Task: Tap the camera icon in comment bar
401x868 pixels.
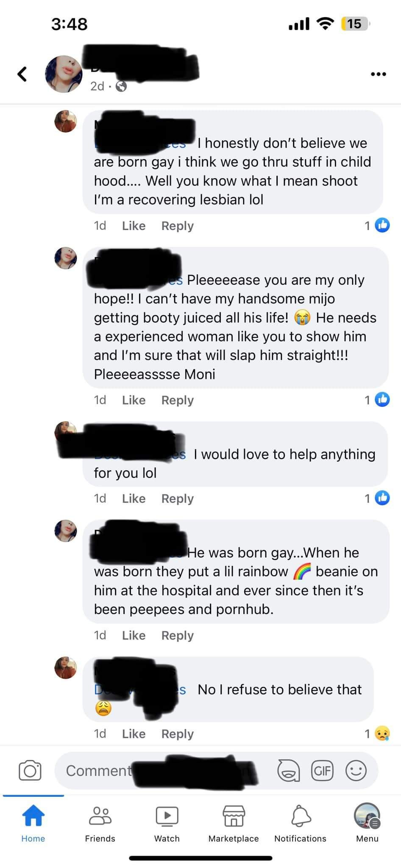Action: tap(30, 770)
